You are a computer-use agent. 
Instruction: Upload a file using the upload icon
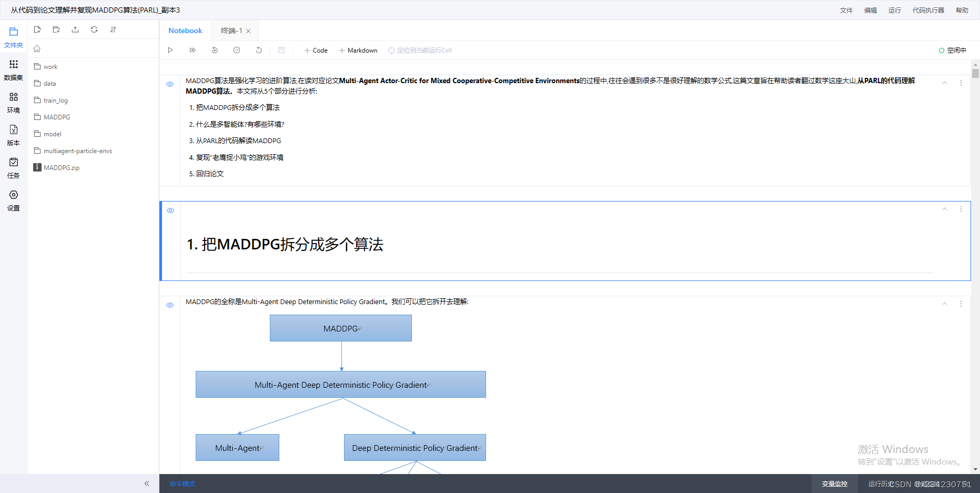[75, 29]
